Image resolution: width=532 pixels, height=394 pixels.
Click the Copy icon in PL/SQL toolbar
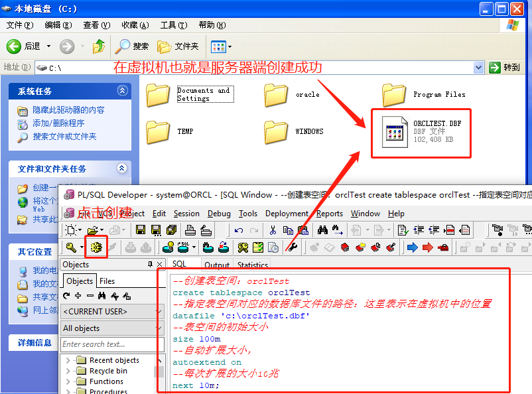(288, 230)
